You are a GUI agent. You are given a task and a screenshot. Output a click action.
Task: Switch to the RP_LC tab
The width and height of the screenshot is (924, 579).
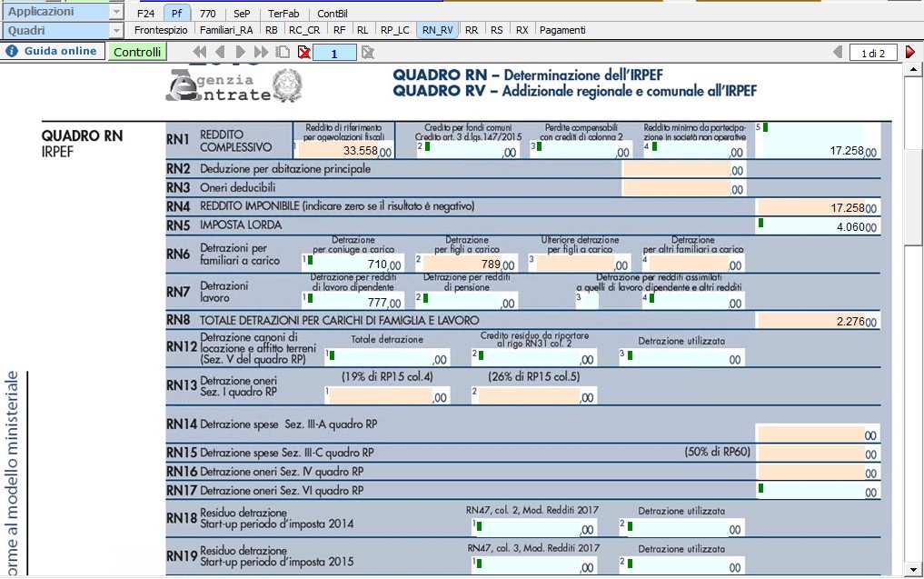click(x=395, y=30)
